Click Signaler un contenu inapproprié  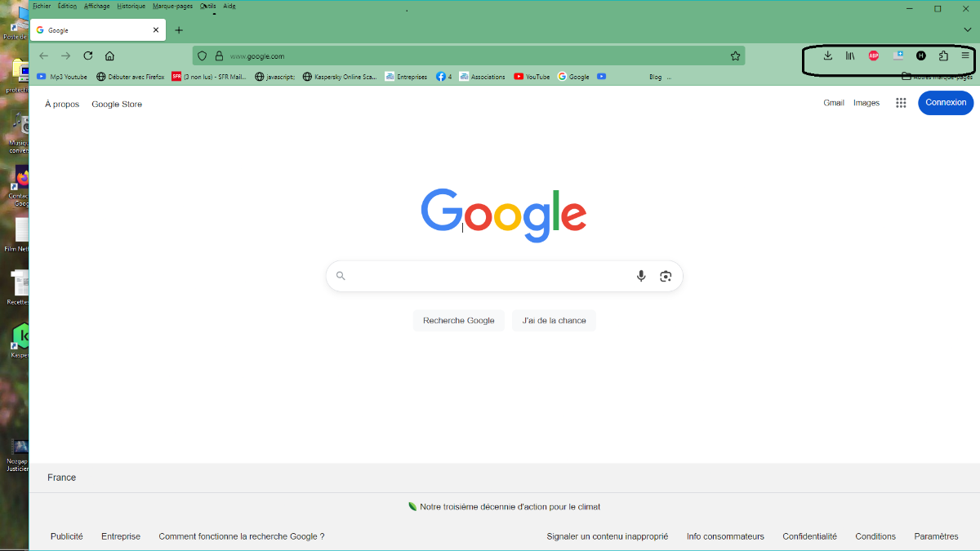(x=608, y=536)
